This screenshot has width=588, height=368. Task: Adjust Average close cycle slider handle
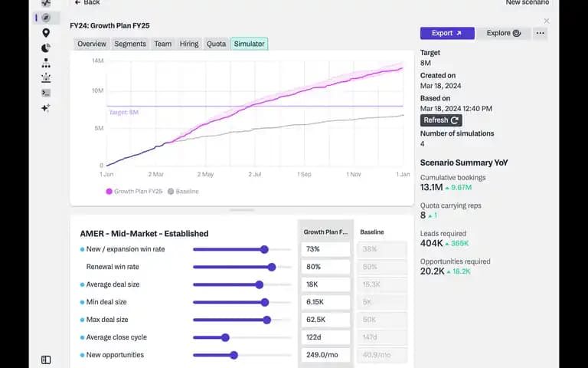coord(225,337)
